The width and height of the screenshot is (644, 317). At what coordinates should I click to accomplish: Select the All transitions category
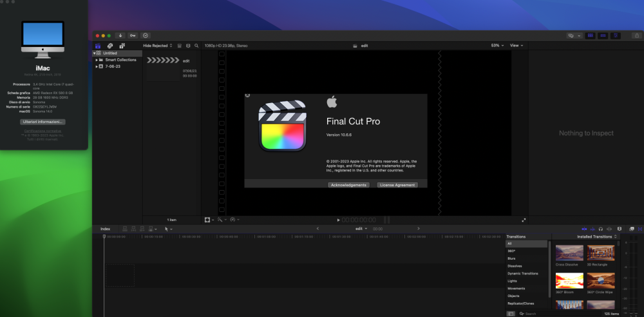coord(527,244)
